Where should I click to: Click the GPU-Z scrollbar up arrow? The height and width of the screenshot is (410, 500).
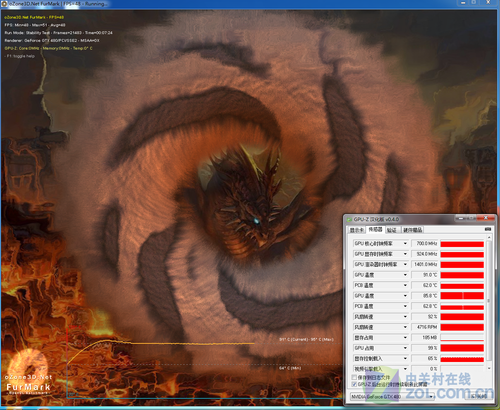[x=489, y=237]
